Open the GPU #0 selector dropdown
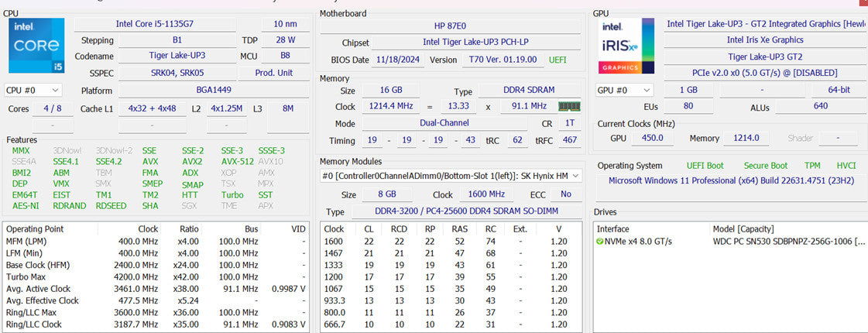868x333 pixels. coord(624,90)
